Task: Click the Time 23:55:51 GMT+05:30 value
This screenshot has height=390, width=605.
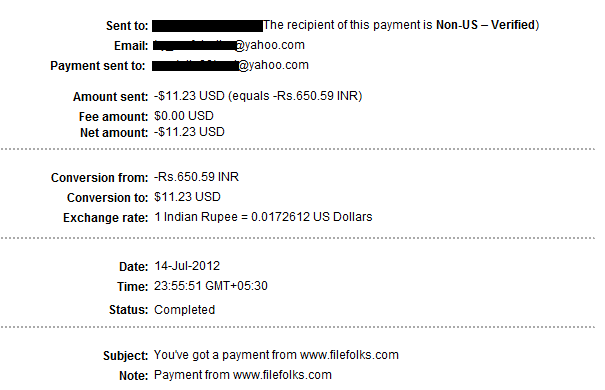Action: pyautogui.click(x=211, y=286)
